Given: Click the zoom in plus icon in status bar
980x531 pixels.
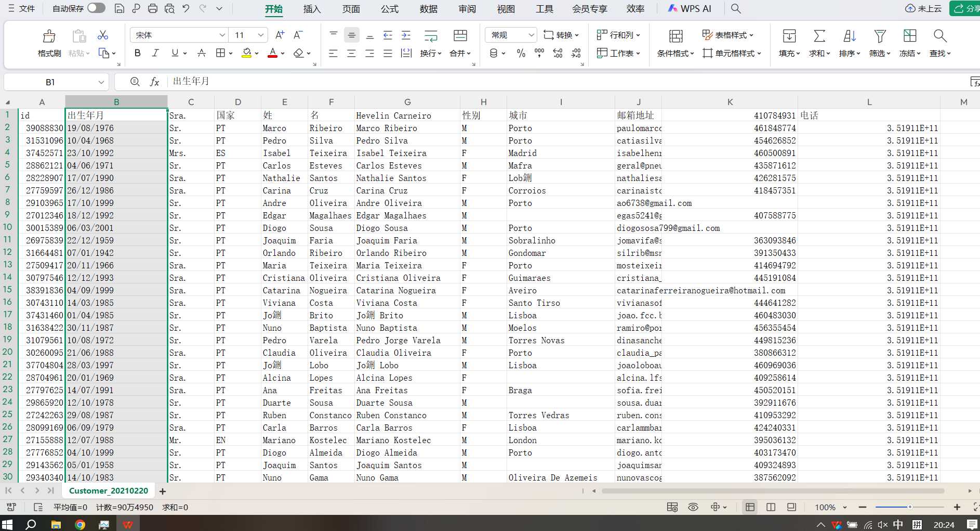Looking at the screenshot, I should click(x=957, y=507).
